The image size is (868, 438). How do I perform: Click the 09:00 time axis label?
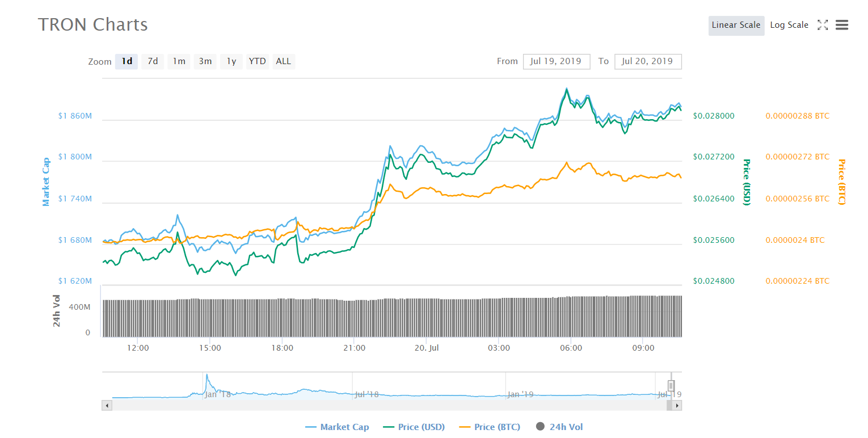(643, 348)
